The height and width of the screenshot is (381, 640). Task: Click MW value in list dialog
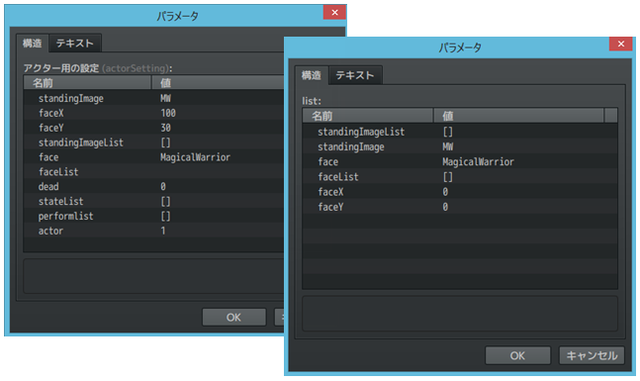pos(448,147)
